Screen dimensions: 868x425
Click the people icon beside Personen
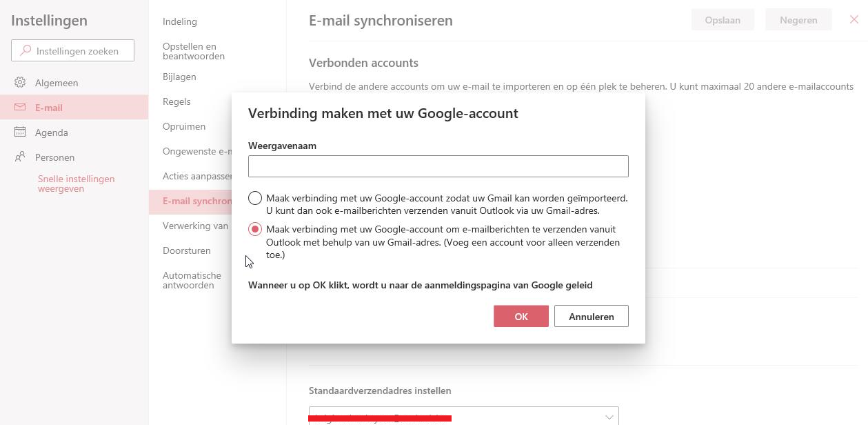click(x=20, y=157)
